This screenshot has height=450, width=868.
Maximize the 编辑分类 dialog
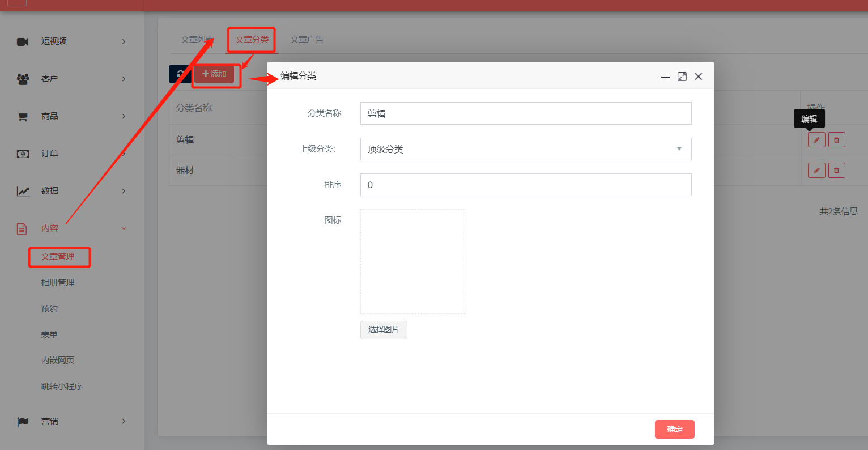(682, 77)
